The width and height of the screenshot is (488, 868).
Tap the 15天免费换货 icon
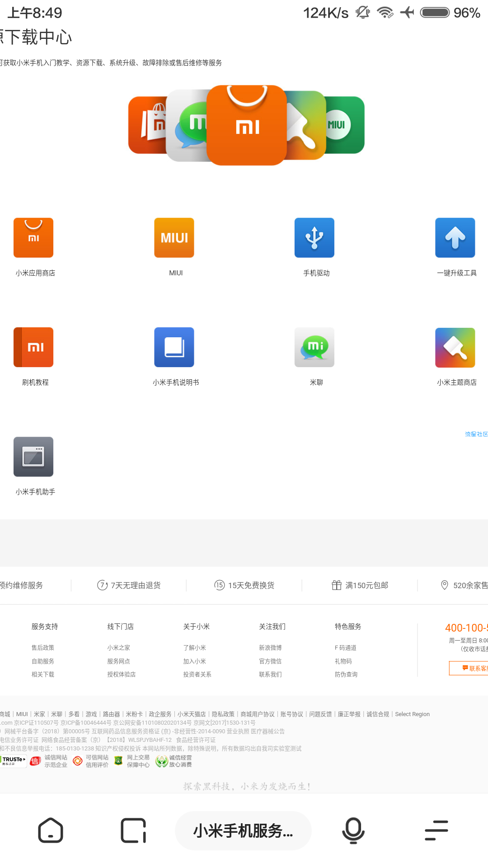220,585
